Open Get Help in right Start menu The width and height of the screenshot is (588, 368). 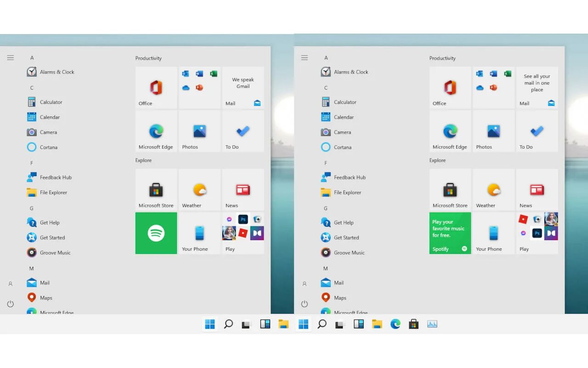(x=337, y=223)
